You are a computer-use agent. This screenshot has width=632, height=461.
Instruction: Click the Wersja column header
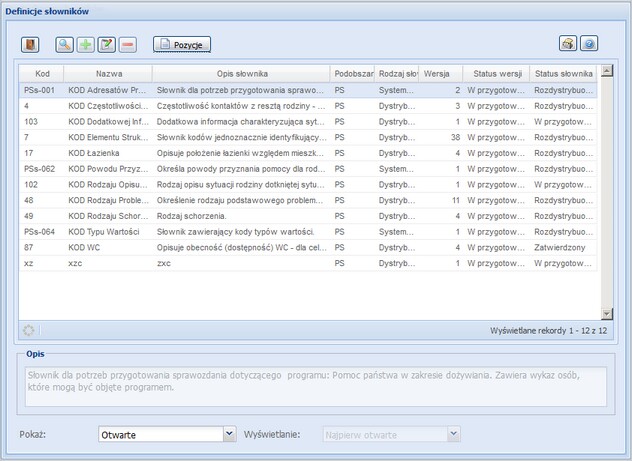coord(439,74)
